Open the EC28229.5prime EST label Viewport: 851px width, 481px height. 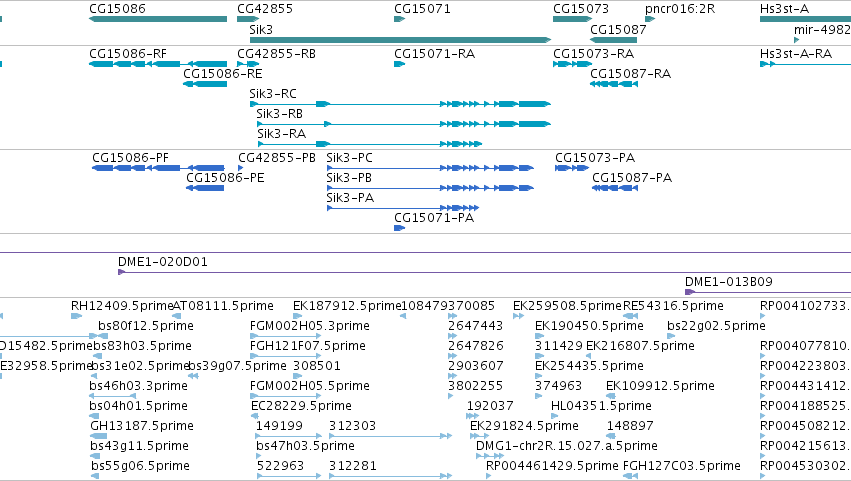pos(301,407)
